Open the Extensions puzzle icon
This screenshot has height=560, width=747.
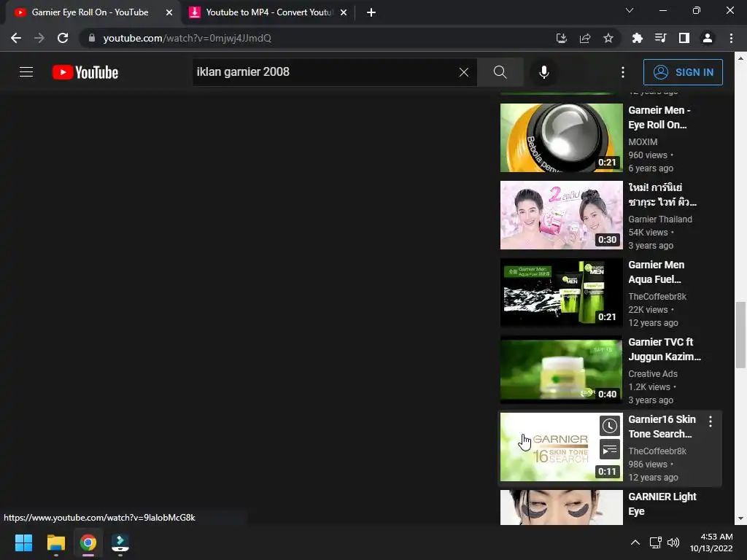pyautogui.click(x=637, y=38)
